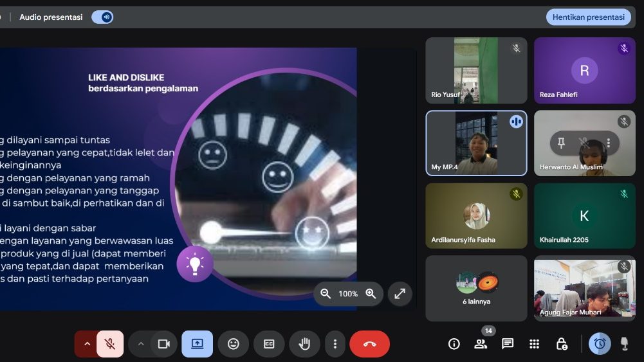Expand audio settings arrow beside microphone
Viewport: 644px width, 362px height.
pyautogui.click(x=86, y=344)
